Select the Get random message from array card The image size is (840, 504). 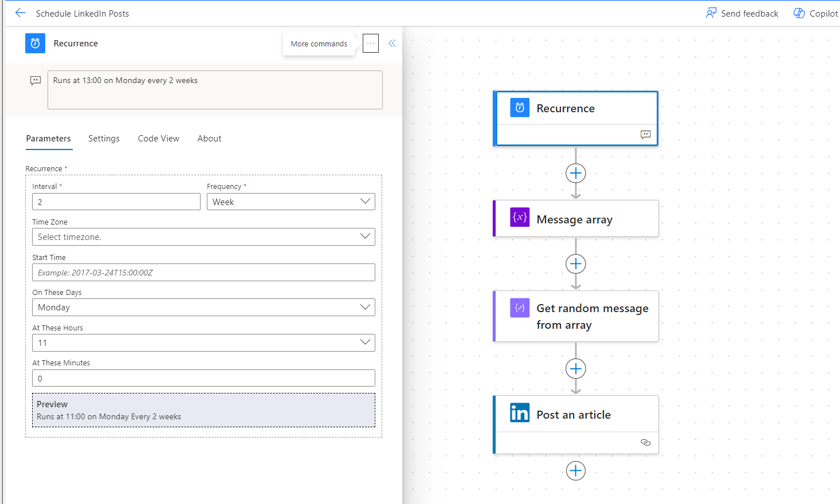point(576,316)
